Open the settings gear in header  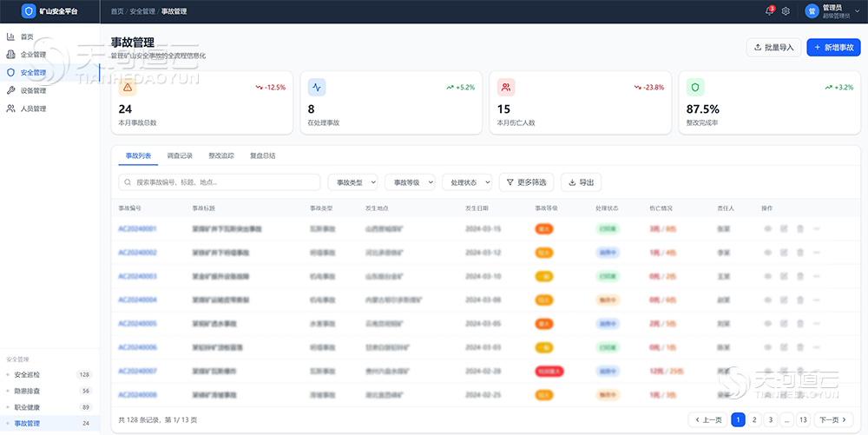click(786, 11)
